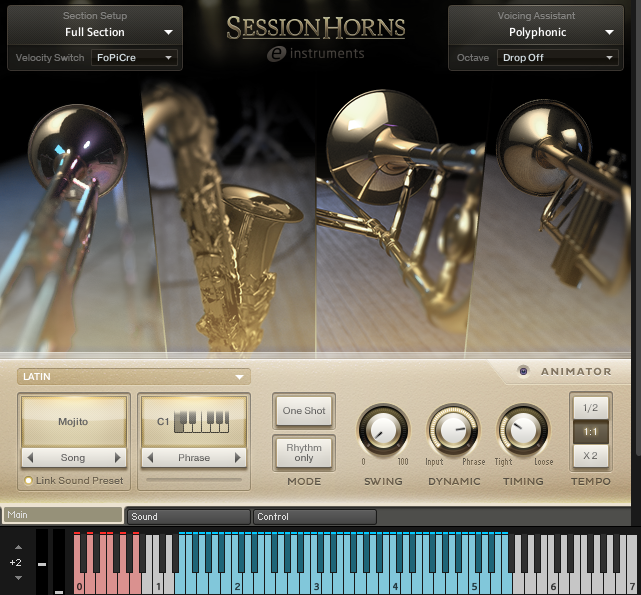Set tempo to X2
This screenshot has height=595, width=641.
point(590,456)
